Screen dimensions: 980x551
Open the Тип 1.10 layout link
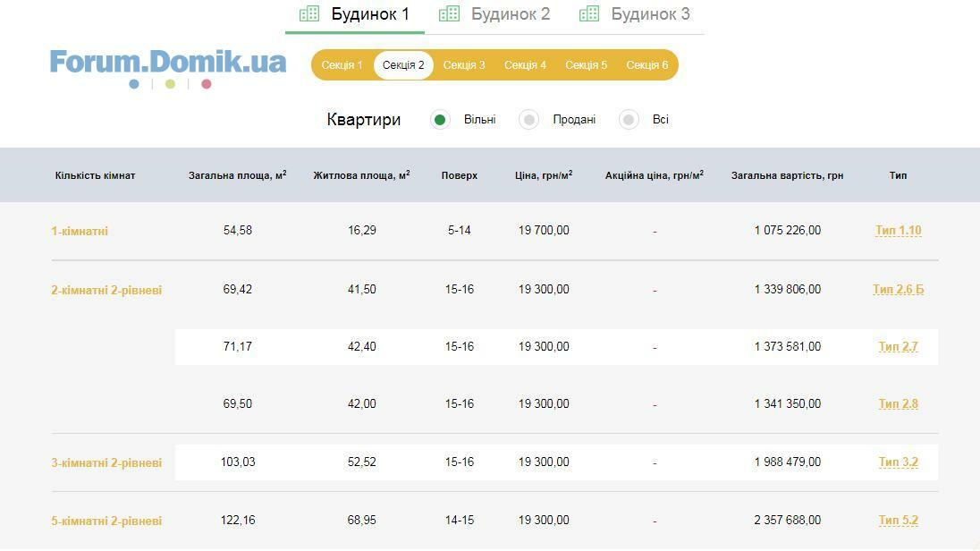coord(898,231)
